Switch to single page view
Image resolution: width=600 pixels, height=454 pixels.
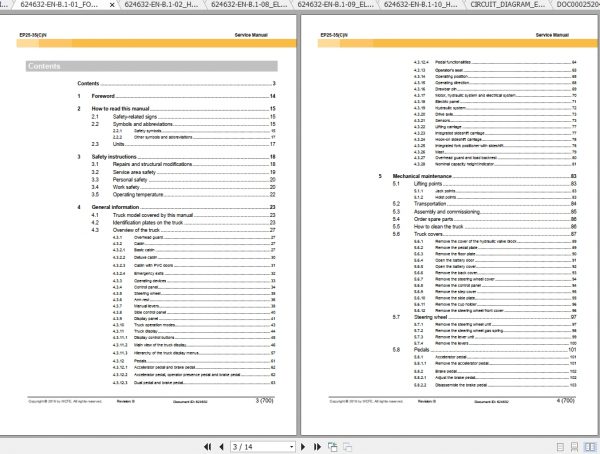(x=560, y=447)
